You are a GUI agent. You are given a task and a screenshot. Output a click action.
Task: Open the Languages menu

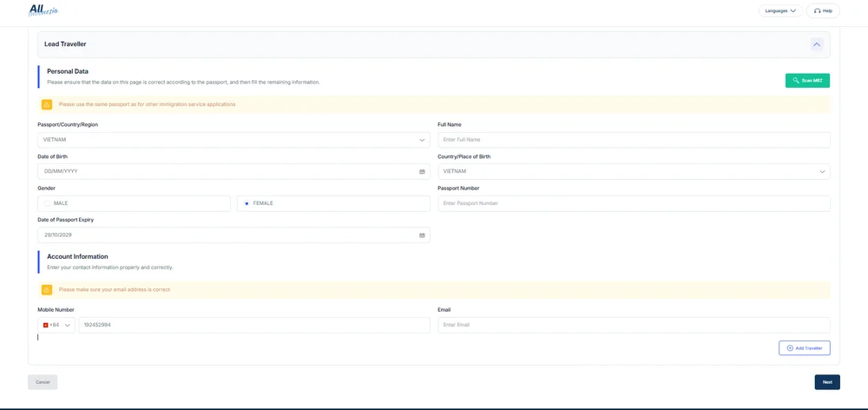(x=780, y=10)
